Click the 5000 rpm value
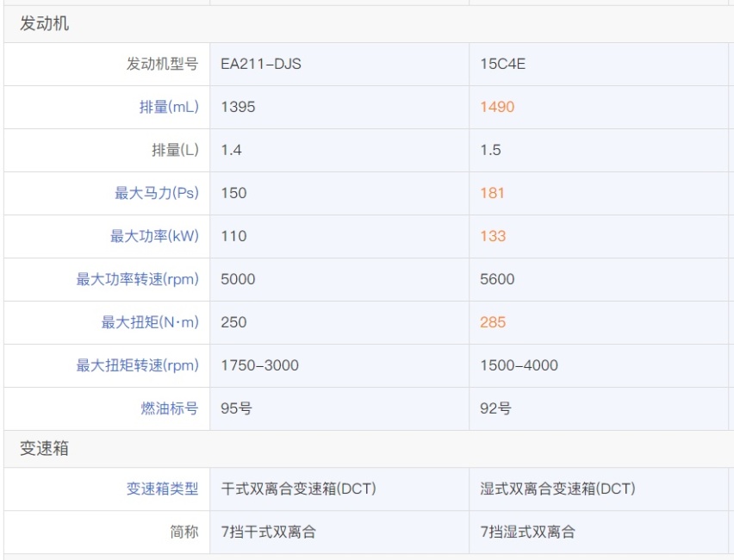Viewport: 734px width, 560px height. pos(238,279)
